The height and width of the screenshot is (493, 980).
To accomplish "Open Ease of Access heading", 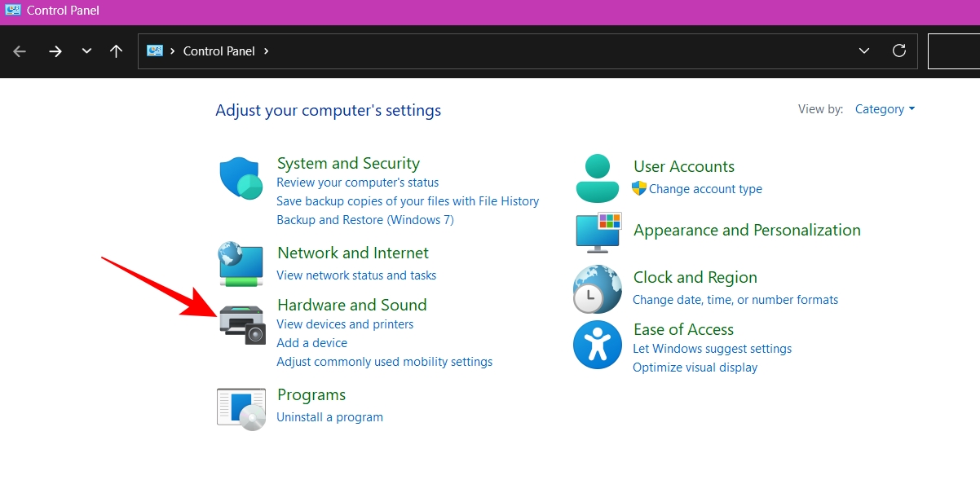I will [683, 329].
